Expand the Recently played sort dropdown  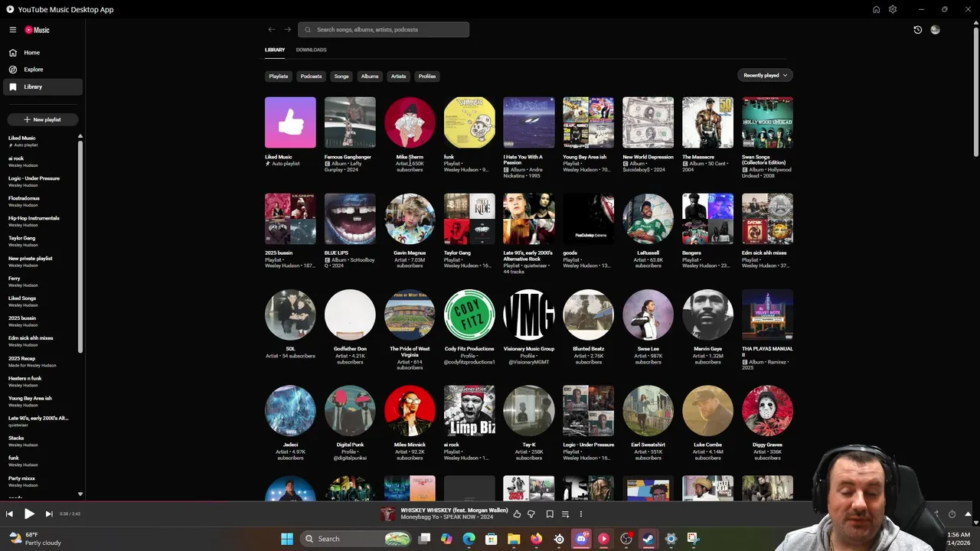(x=766, y=75)
